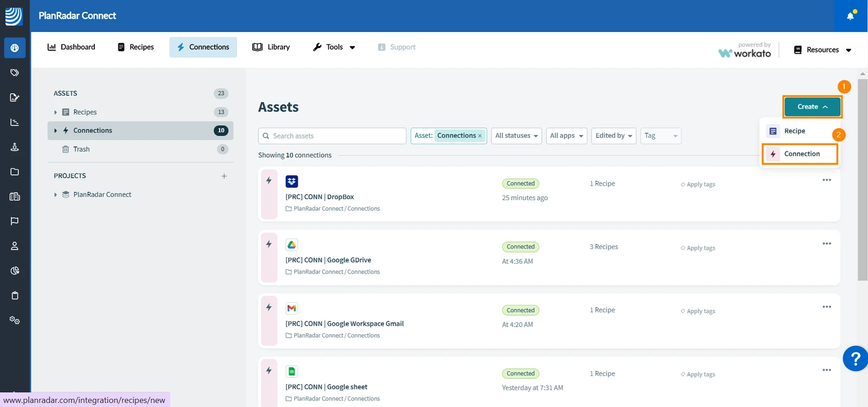Image resolution: width=868 pixels, height=407 pixels.
Task: Open the Tools menu in navigation
Action: [334, 47]
